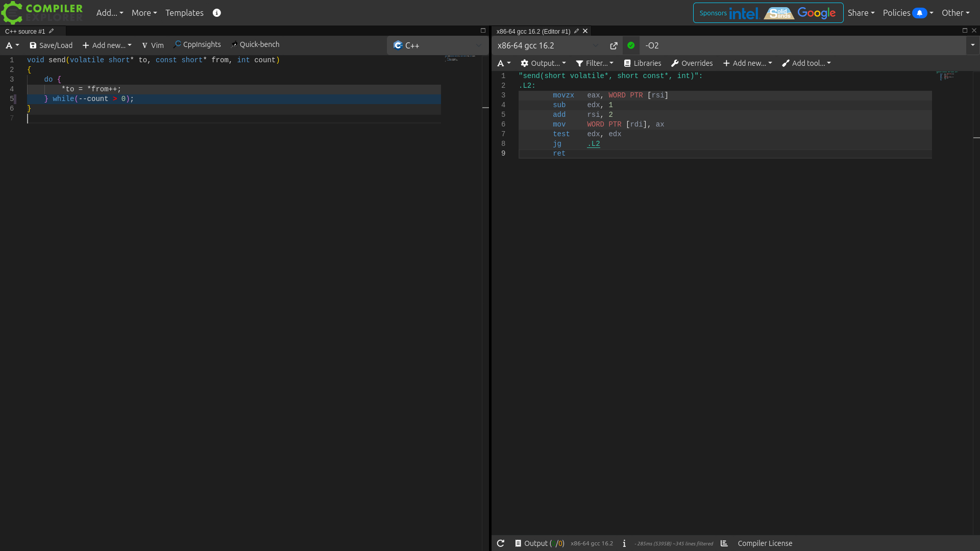Send the code to Quick-bench
The width and height of the screenshot is (980, 551).
pyautogui.click(x=255, y=44)
